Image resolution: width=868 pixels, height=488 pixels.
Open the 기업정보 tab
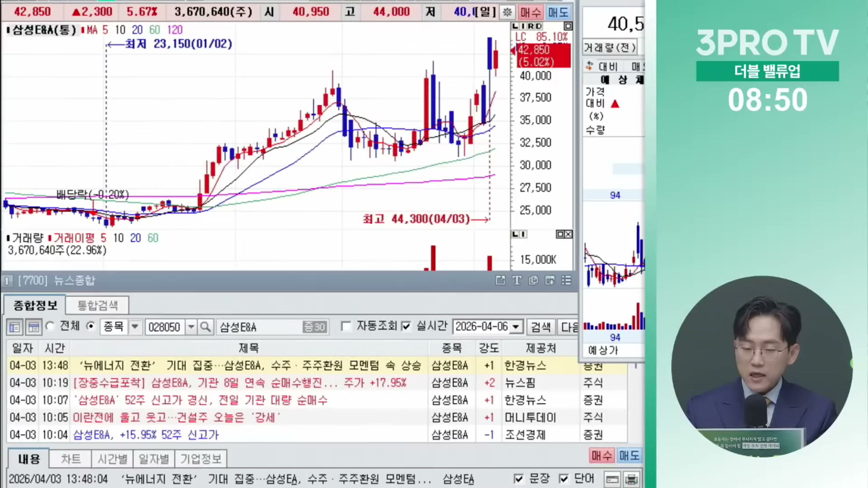pyautogui.click(x=201, y=459)
